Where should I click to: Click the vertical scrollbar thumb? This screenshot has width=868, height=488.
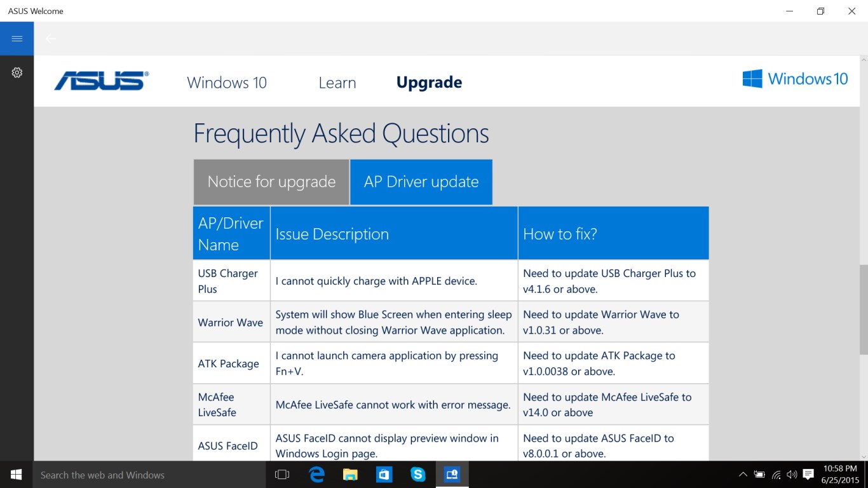tap(864, 309)
